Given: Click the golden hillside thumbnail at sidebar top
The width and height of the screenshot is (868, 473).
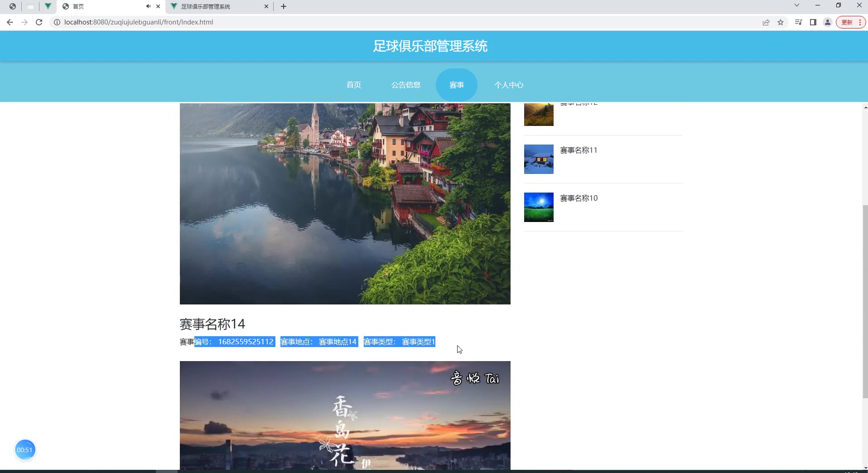Looking at the screenshot, I should tap(539, 115).
